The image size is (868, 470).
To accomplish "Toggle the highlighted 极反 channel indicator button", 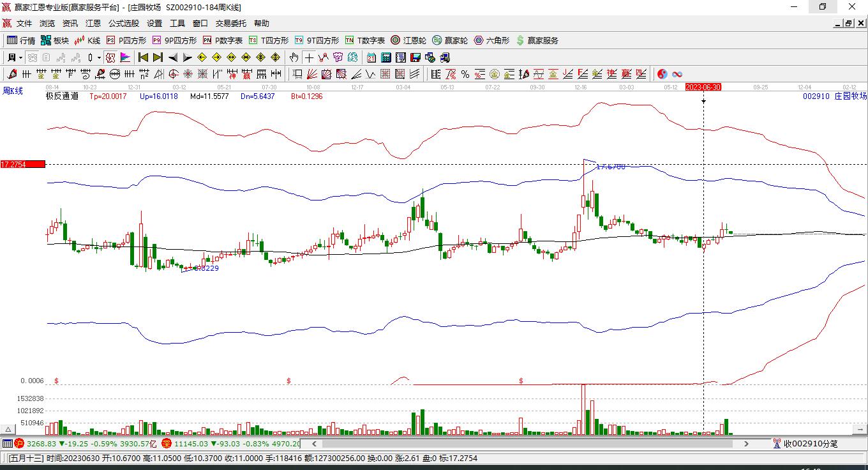I will (x=110, y=57).
